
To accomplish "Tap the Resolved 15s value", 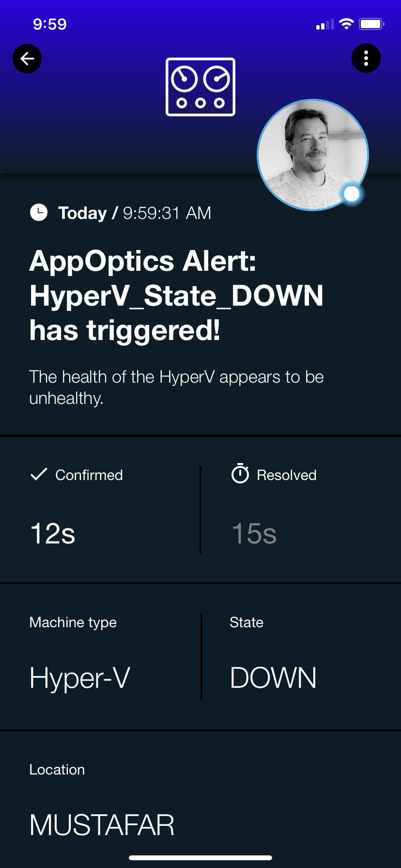I will click(x=254, y=533).
